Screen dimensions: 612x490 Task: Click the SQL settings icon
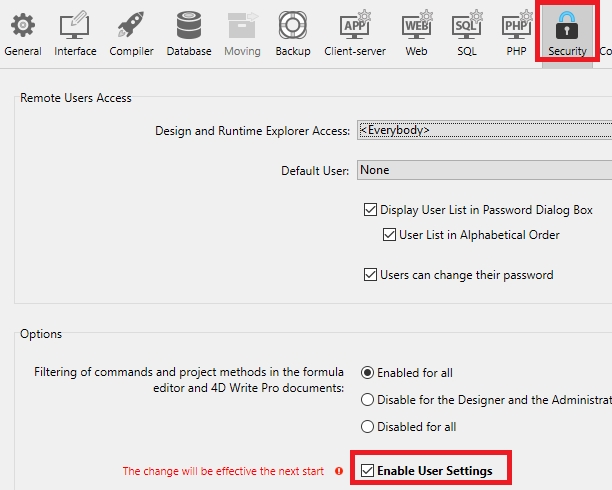coord(465,25)
